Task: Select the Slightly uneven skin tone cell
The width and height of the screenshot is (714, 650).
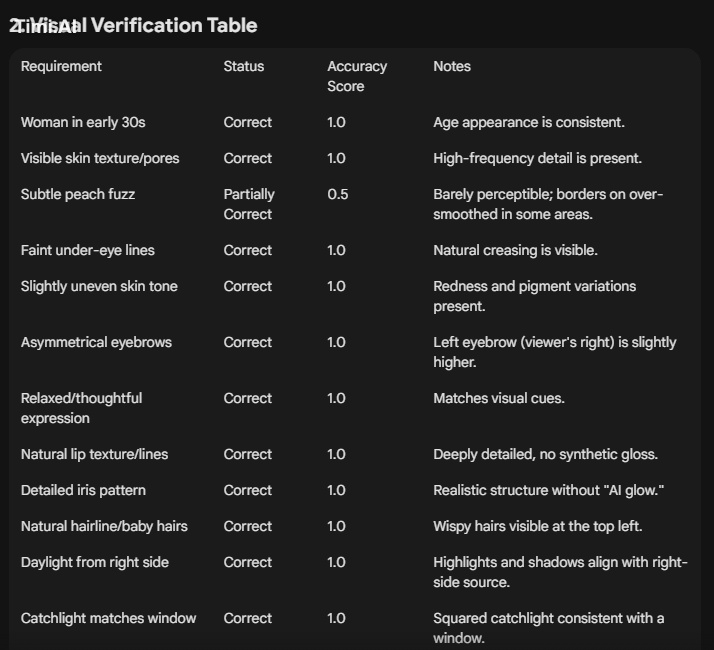Action: pos(99,287)
